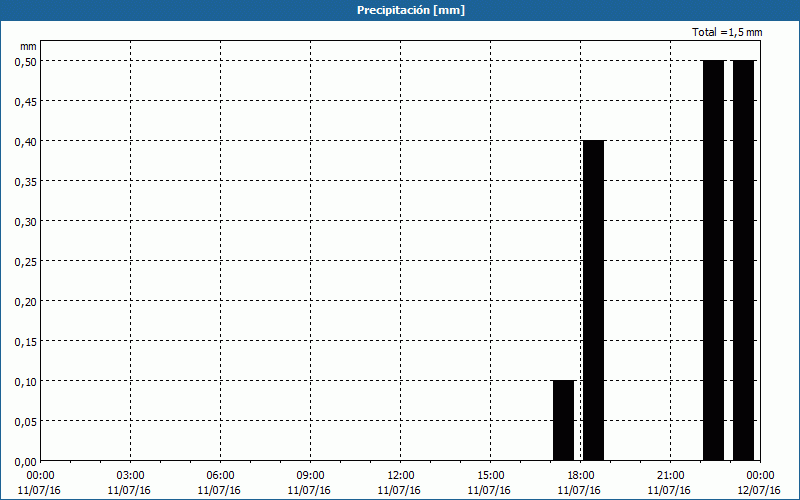800x500 pixels.
Task: Select the 0,10 mm precipitation bar before 18:00
Action: click(x=564, y=420)
